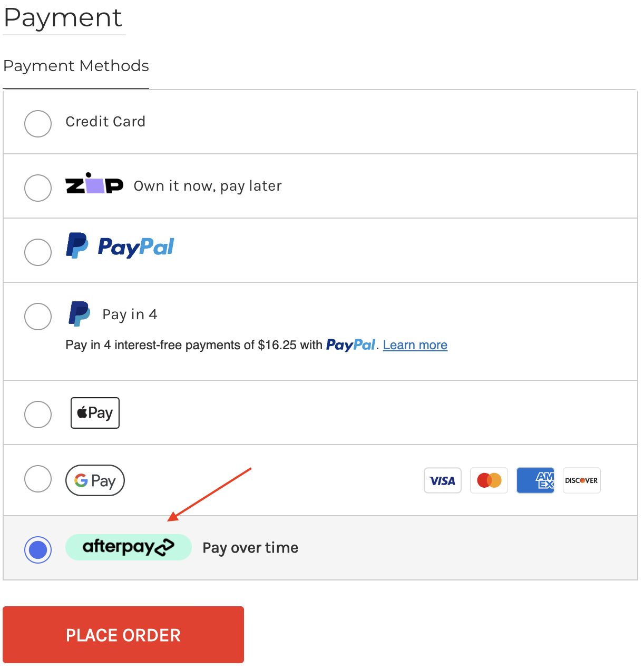
Task: Click the Pay in 4 PayPal icon
Action: [x=79, y=313]
